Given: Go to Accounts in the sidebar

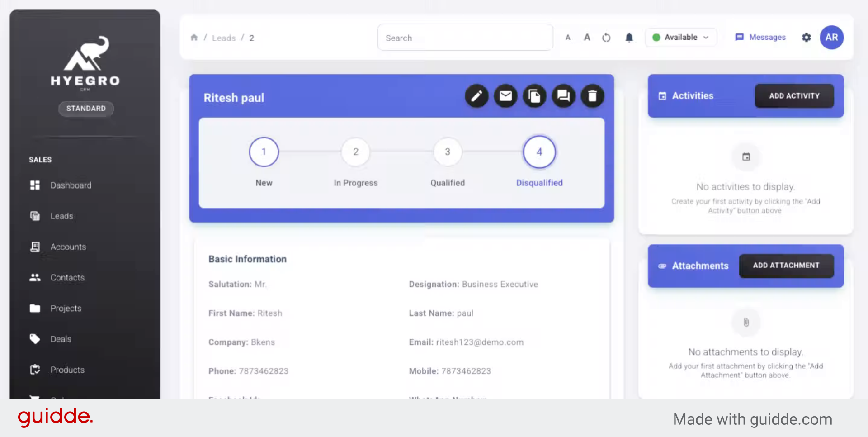Looking at the screenshot, I should point(68,247).
